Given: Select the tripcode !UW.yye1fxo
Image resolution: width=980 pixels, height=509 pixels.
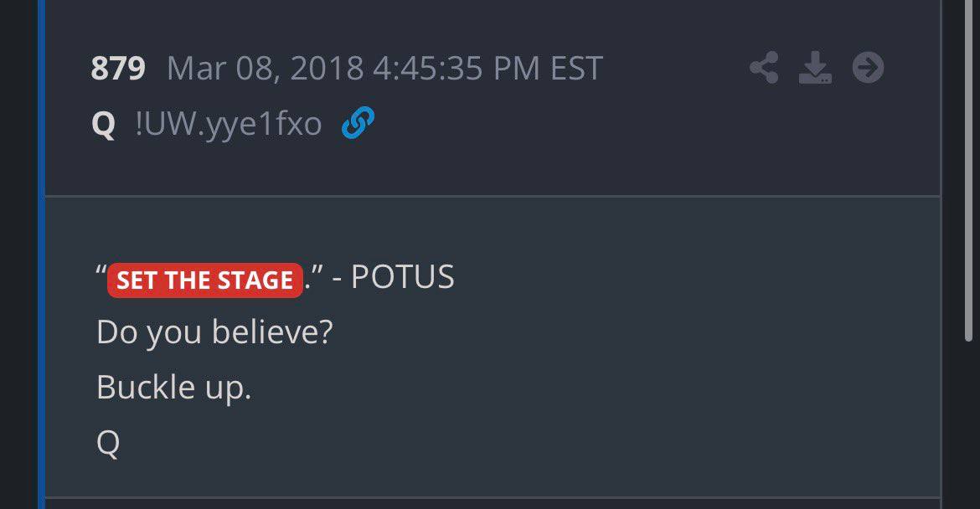Looking at the screenshot, I should (228, 124).
